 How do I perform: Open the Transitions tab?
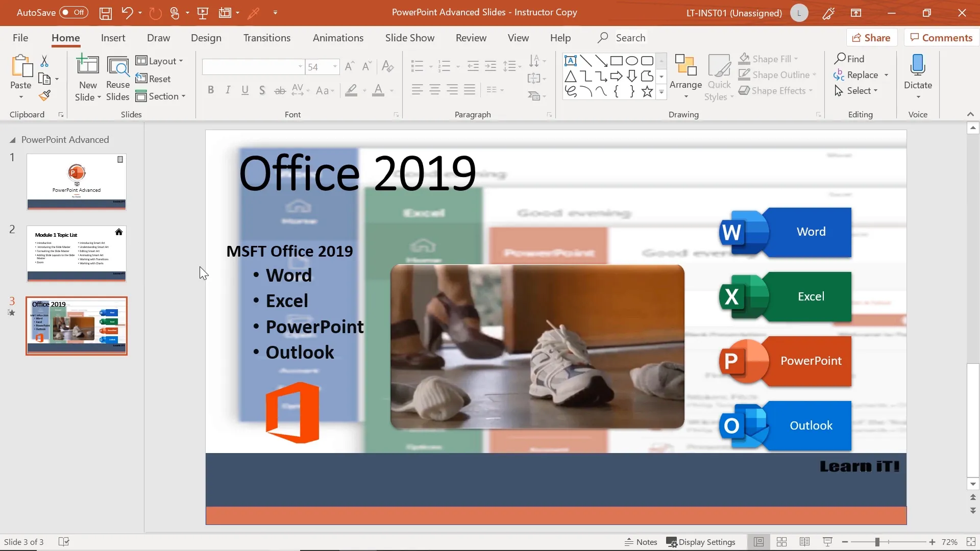coord(267,38)
